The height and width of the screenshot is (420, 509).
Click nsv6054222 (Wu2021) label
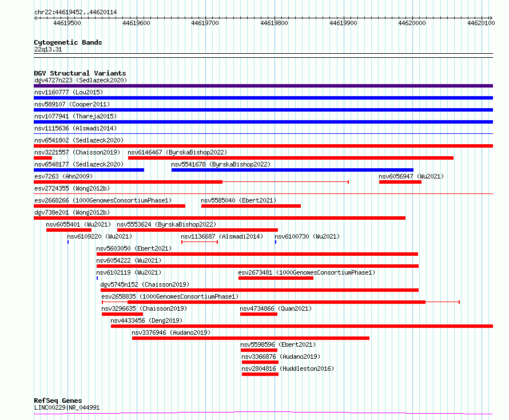129,260
